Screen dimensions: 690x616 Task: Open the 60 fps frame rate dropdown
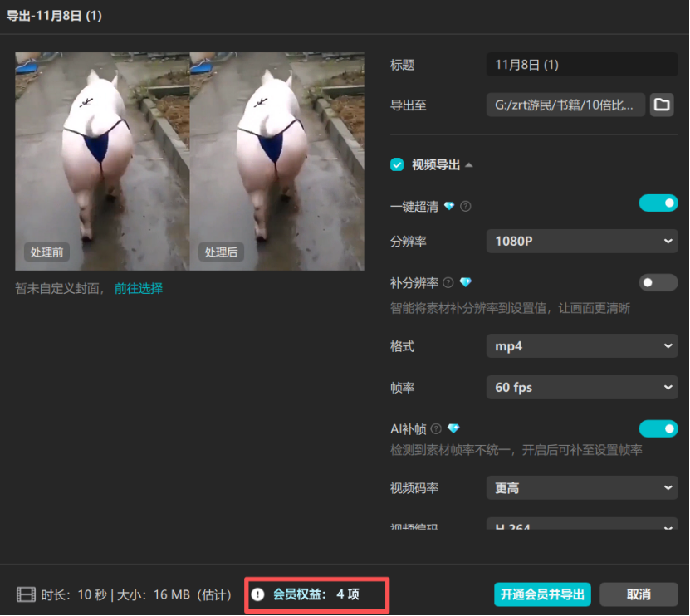[x=581, y=388]
